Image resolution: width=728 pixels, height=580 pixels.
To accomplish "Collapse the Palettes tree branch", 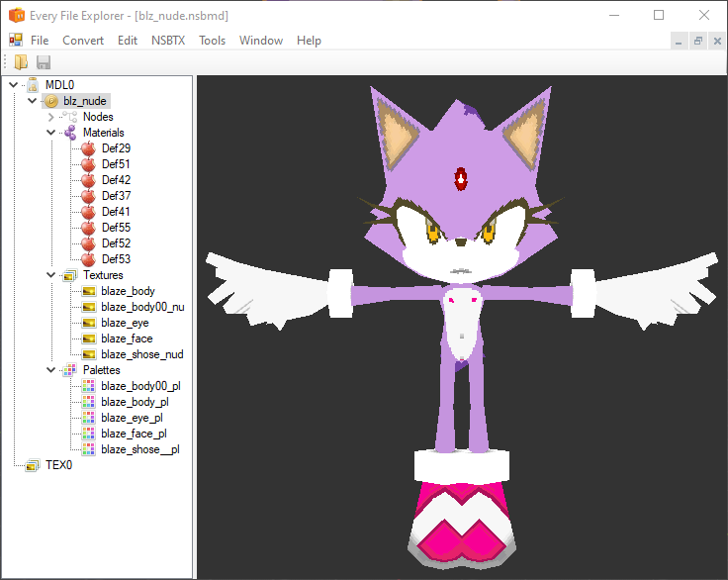I will [x=51, y=370].
